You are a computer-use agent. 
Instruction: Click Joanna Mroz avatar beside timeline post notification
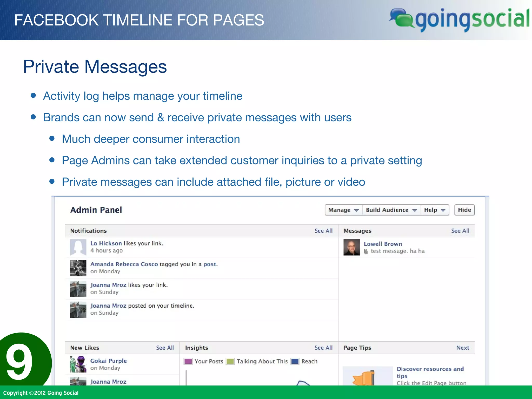(78, 310)
